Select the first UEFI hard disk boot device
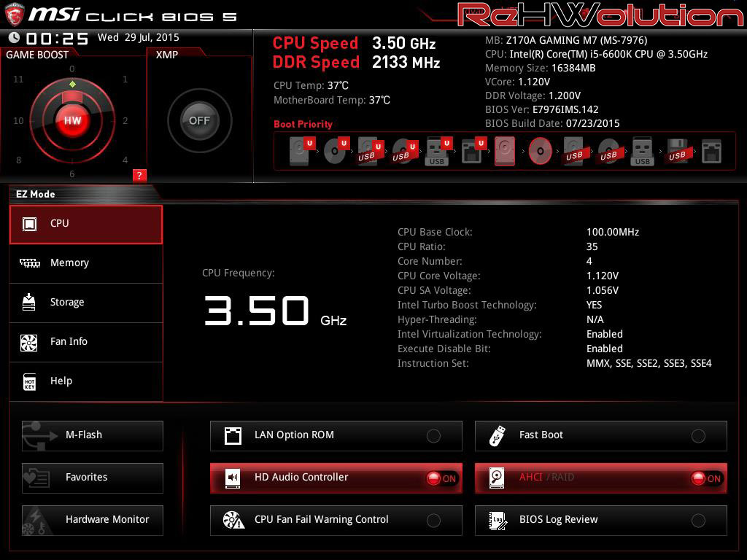747x560 pixels. 300,152
